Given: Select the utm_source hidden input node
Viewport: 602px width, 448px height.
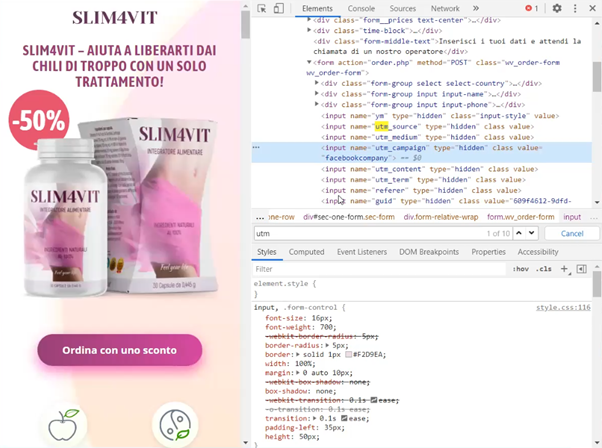Looking at the screenshot, I should pyautogui.click(x=427, y=126).
